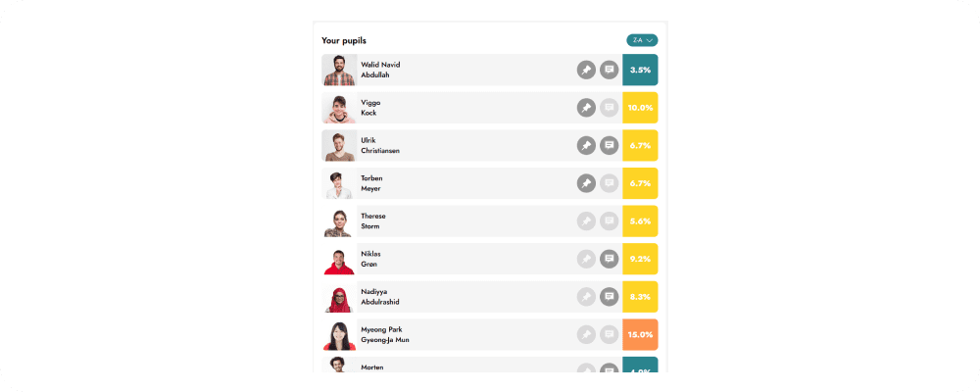Open Myeong Park's profile photo

tap(339, 334)
